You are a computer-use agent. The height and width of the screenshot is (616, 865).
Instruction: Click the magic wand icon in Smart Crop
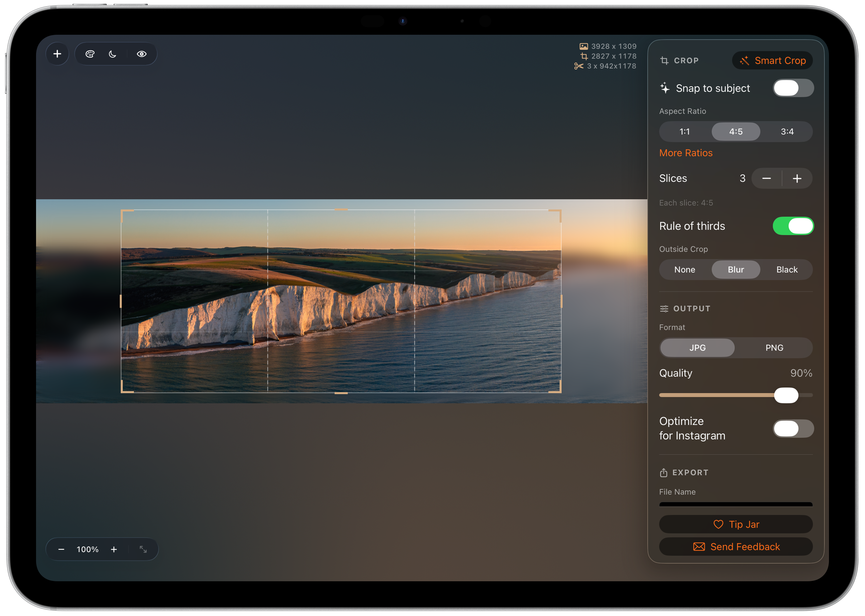pyautogui.click(x=744, y=61)
